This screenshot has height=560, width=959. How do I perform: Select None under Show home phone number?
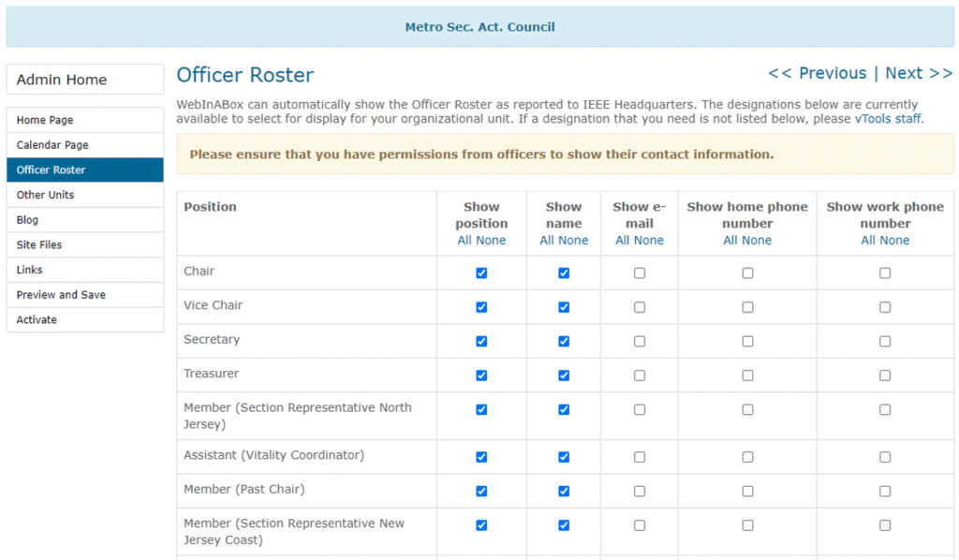click(757, 241)
